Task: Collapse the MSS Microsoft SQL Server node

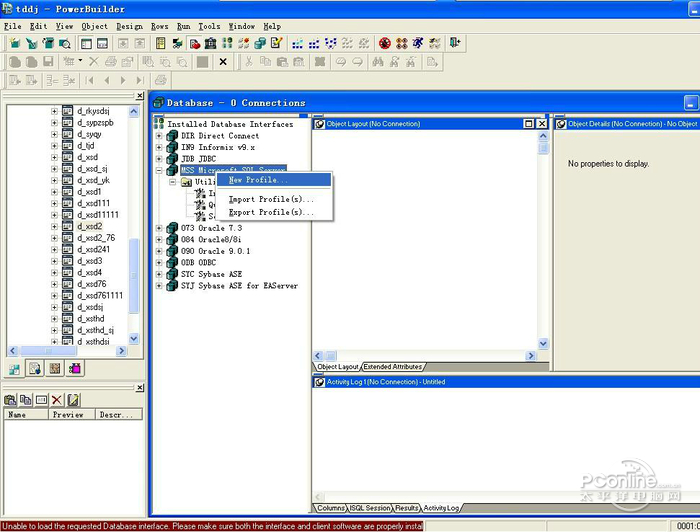Action: click(x=159, y=171)
